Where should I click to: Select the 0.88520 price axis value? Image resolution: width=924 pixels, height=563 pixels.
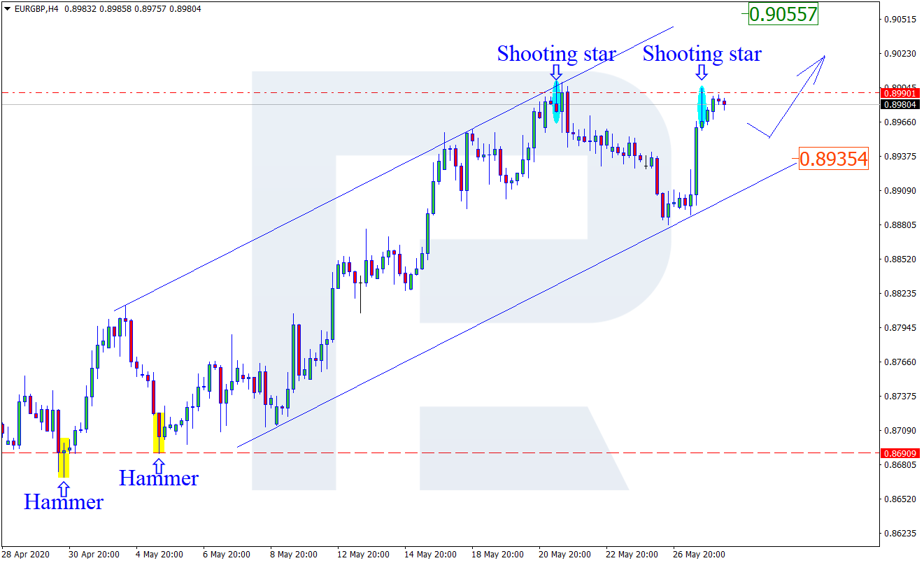pos(900,259)
